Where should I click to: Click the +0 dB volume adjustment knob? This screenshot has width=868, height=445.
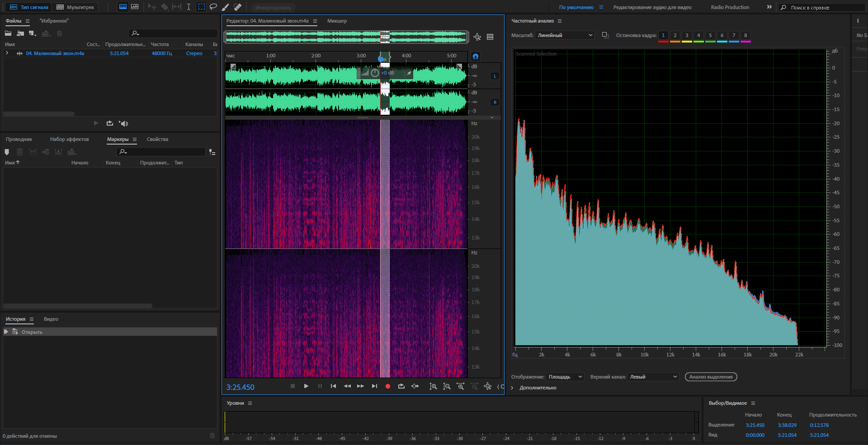coord(375,73)
